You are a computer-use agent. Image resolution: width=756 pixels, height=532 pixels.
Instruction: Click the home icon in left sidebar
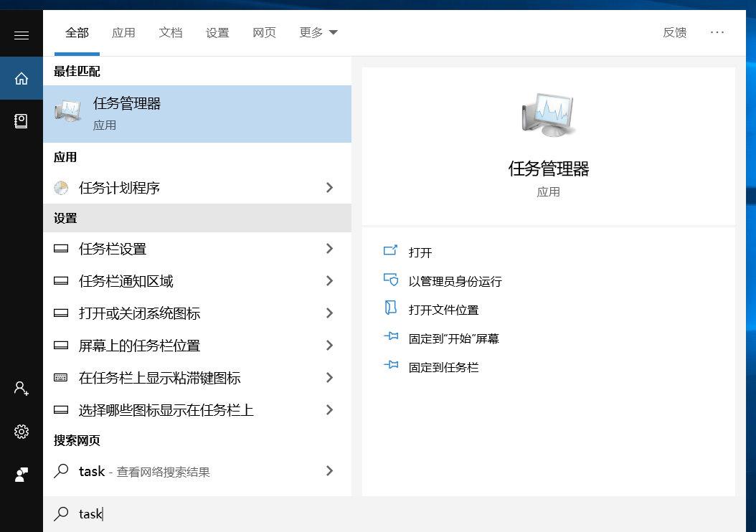point(21,78)
